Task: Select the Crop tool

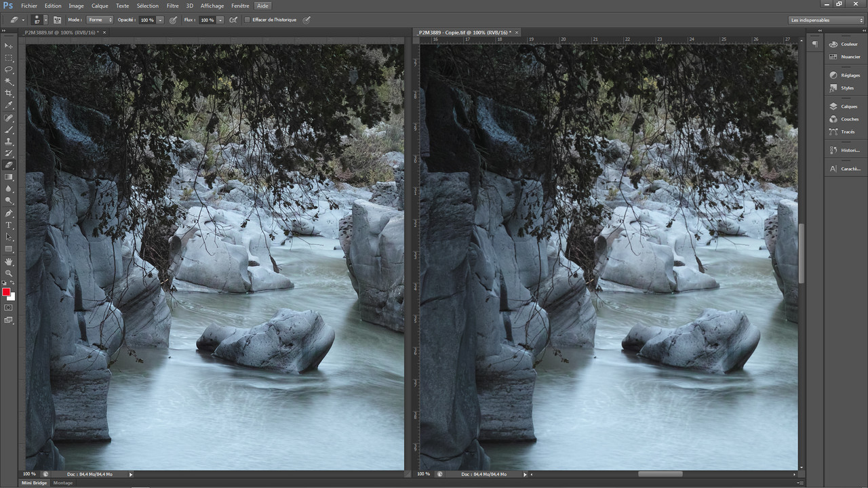Action: pos(9,93)
